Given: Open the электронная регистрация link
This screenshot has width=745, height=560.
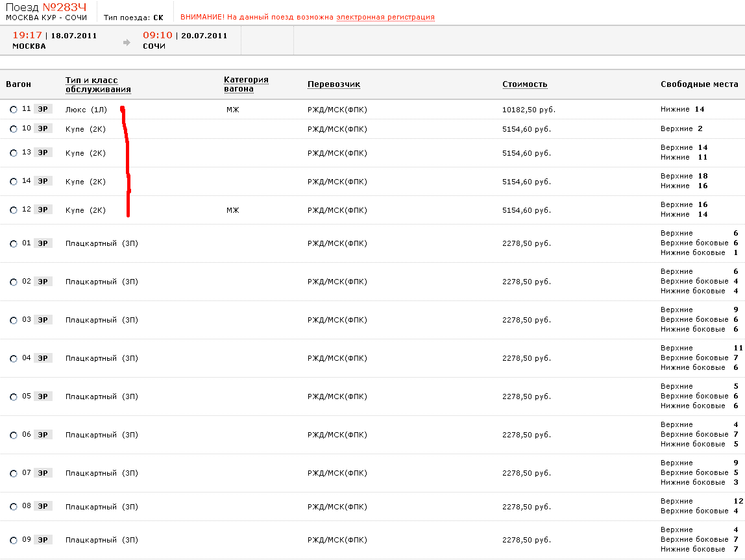Looking at the screenshot, I should (x=385, y=18).
